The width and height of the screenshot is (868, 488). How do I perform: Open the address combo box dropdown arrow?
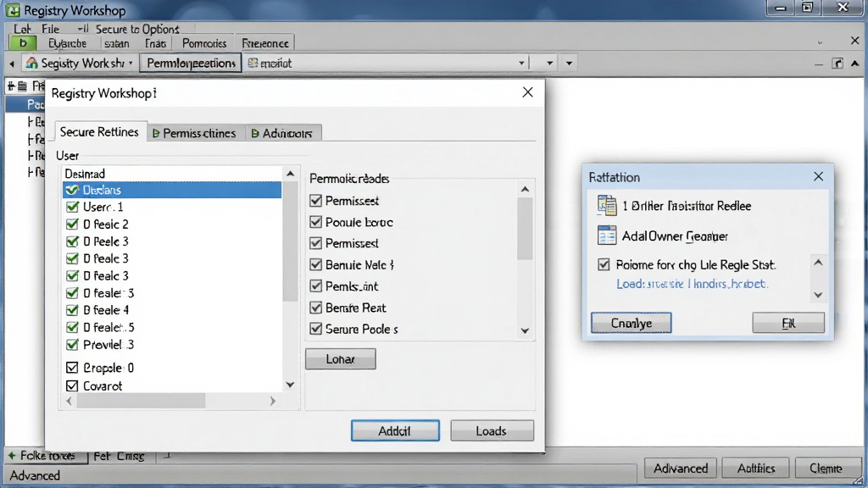(x=521, y=63)
